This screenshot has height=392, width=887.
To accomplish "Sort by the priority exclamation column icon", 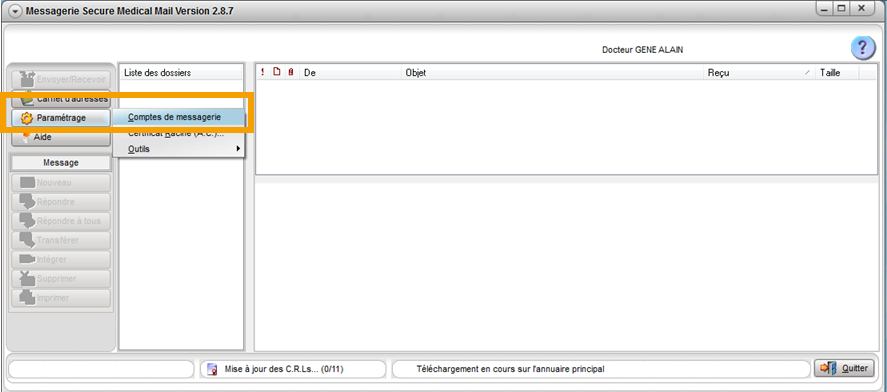I will [x=262, y=72].
